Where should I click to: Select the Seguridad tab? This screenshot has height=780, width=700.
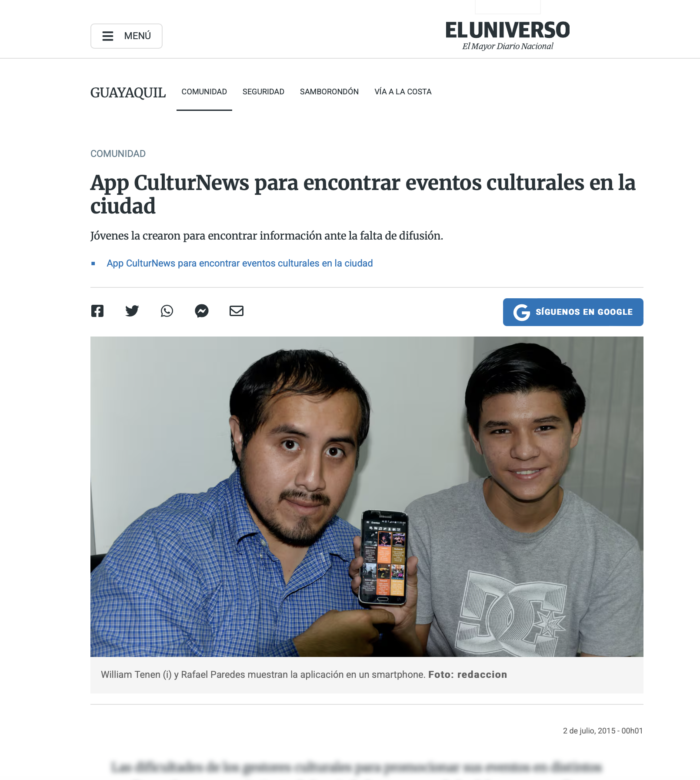tap(263, 92)
